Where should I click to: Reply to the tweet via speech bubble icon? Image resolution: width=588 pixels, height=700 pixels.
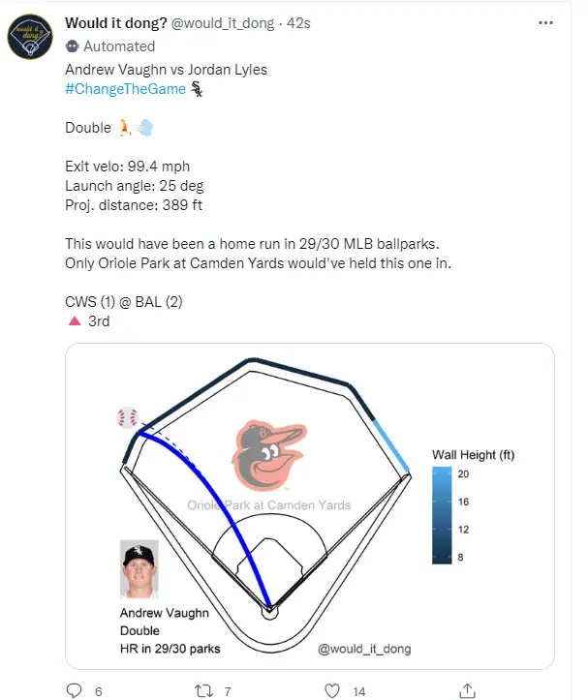(75, 690)
